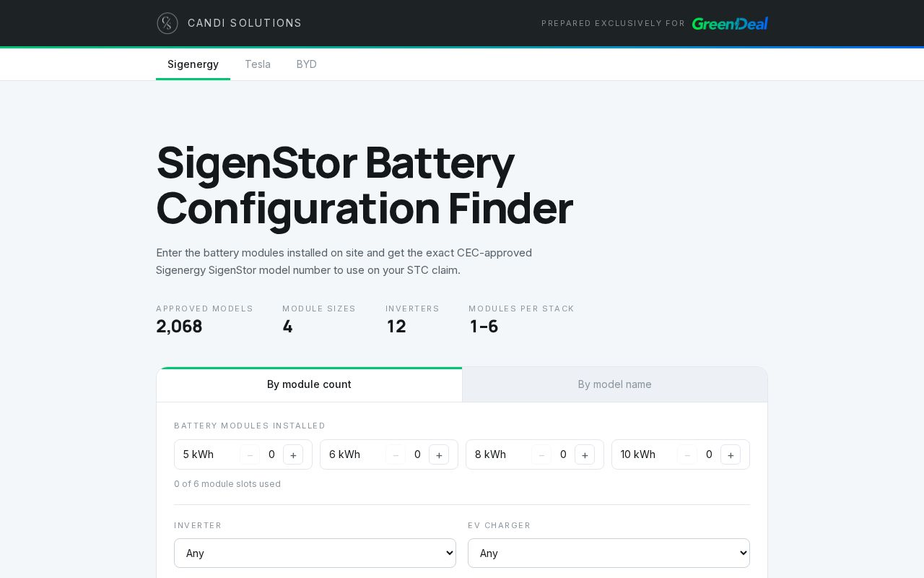Select the By model name tab
924x578 pixels.
615,384
